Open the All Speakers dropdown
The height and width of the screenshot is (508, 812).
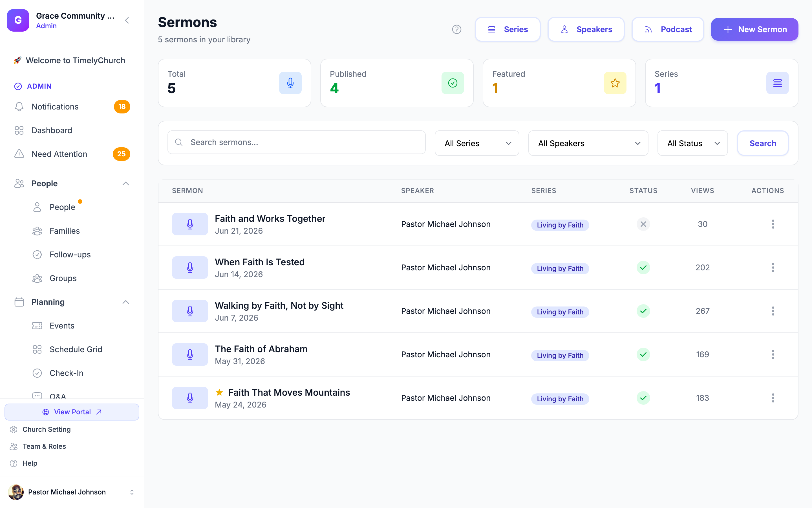click(x=588, y=143)
